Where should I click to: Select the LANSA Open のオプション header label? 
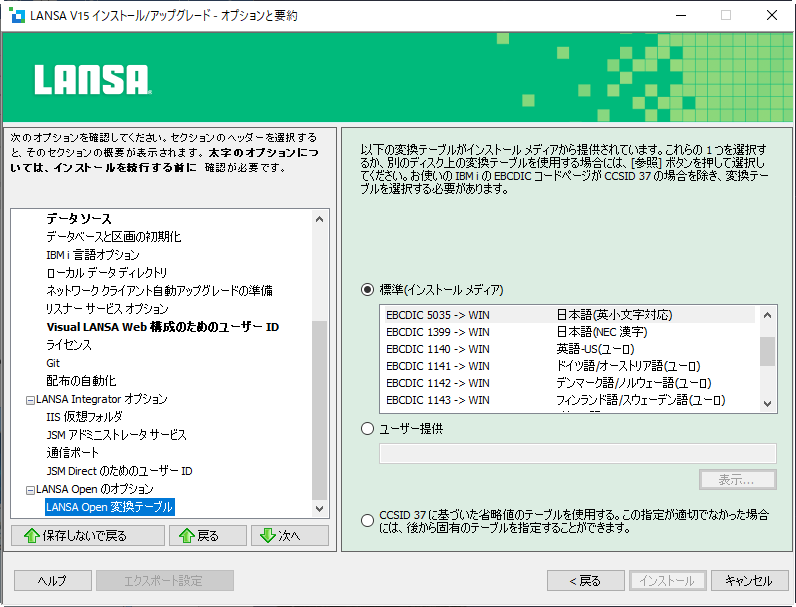point(95,489)
